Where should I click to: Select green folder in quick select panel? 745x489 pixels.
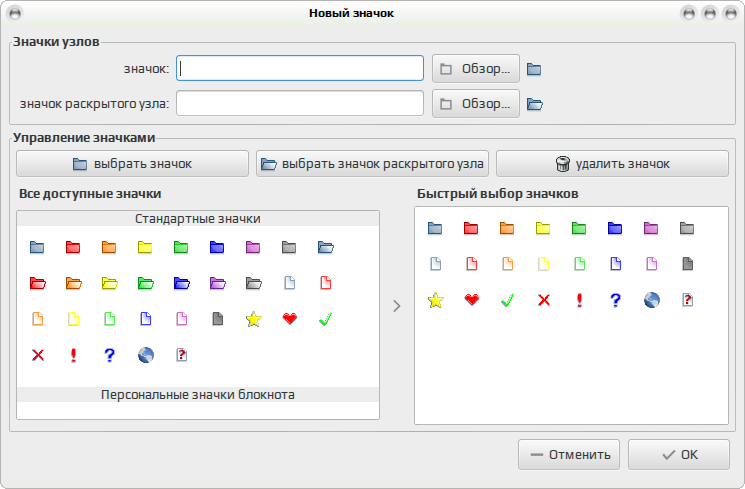pyautogui.click(x=579, y=229)
